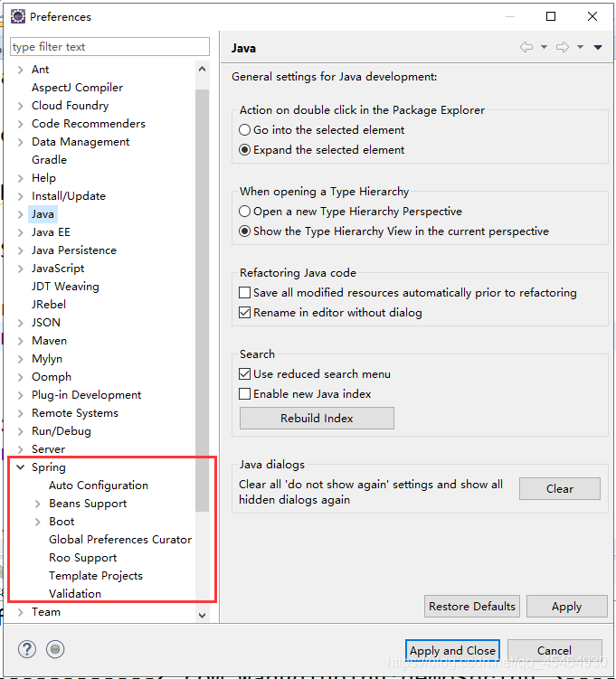Image resolution: width=616 pixels, height=679 pixels.
Task: Cancel the Preferences dialog
Action: pyautogui.click(x=554, y=650)
